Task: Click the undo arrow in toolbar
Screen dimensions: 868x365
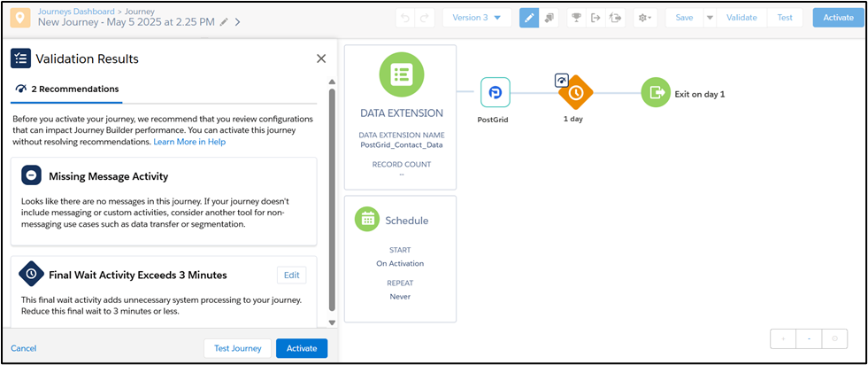Action: pyautogui.click(x=406, y=18)
